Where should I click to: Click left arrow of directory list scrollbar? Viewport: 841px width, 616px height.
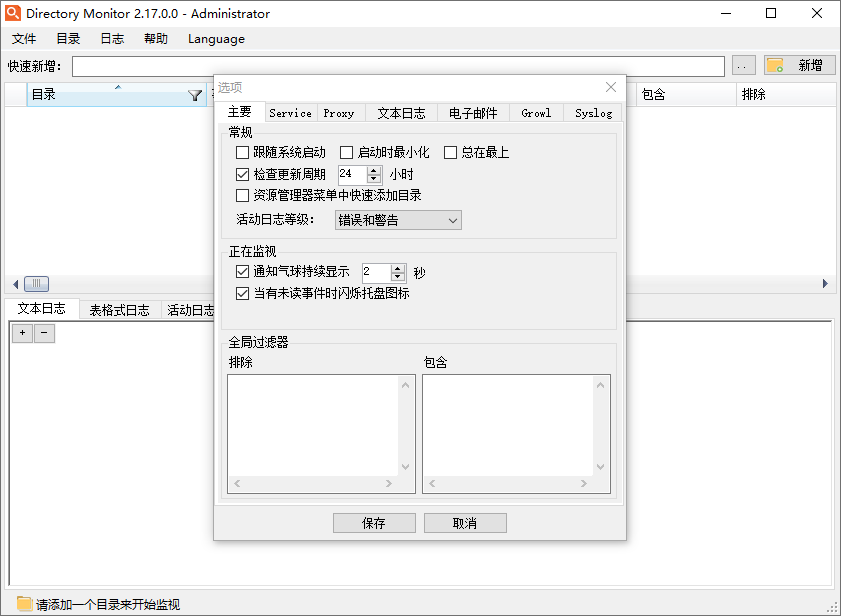tap(16, 283)
